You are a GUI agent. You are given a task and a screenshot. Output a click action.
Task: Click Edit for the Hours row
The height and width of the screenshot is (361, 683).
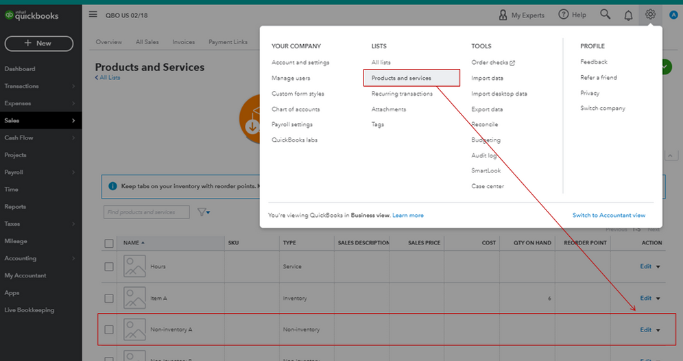coord(646,266)
